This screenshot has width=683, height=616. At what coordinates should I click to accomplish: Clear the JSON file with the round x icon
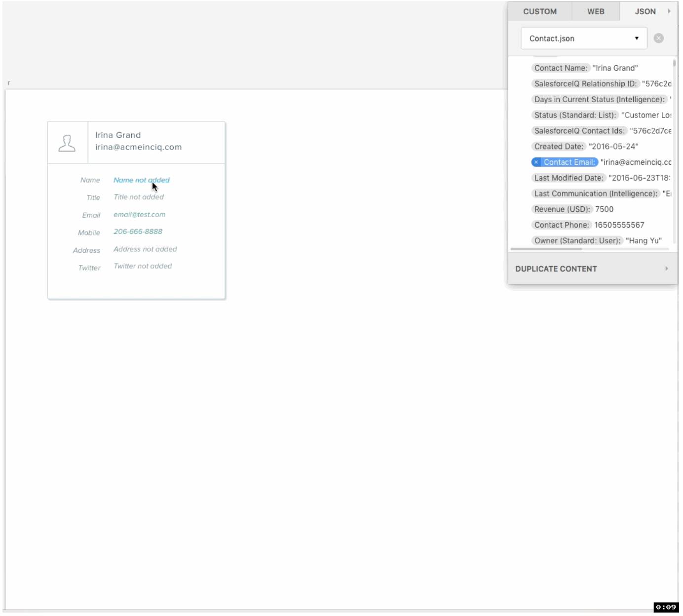[x=659, y=38]
